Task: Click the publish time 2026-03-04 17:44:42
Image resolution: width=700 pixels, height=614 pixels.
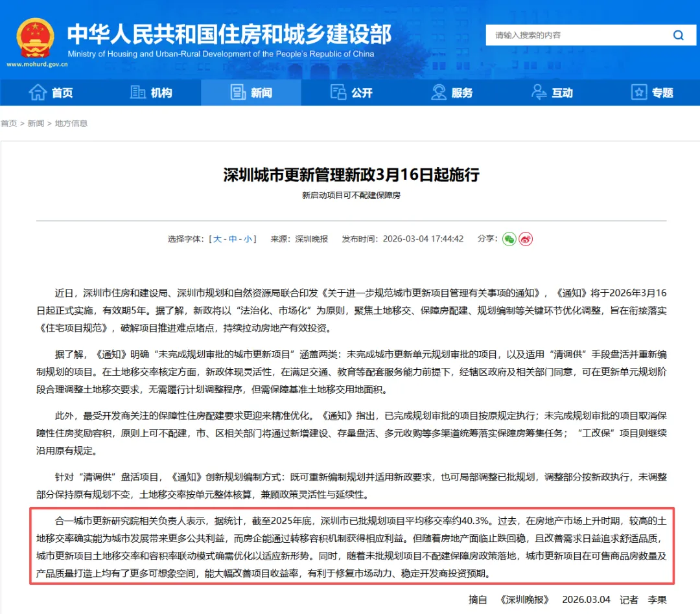Action: pos(423,239)
